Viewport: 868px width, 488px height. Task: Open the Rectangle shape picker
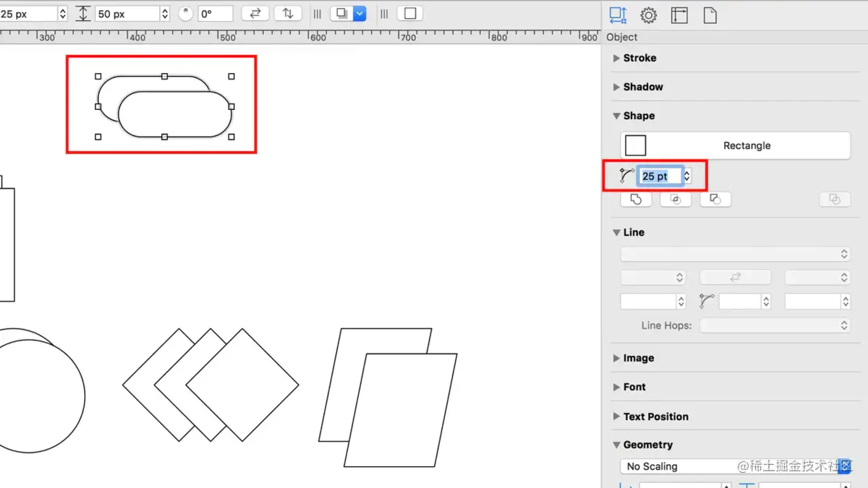pos(736,145)
